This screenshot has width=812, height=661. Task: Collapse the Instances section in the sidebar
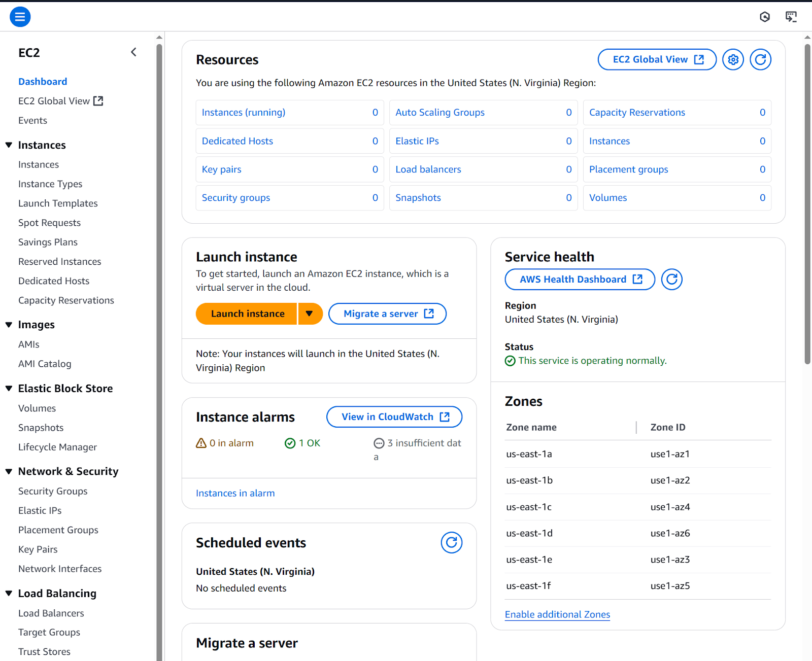8,145
